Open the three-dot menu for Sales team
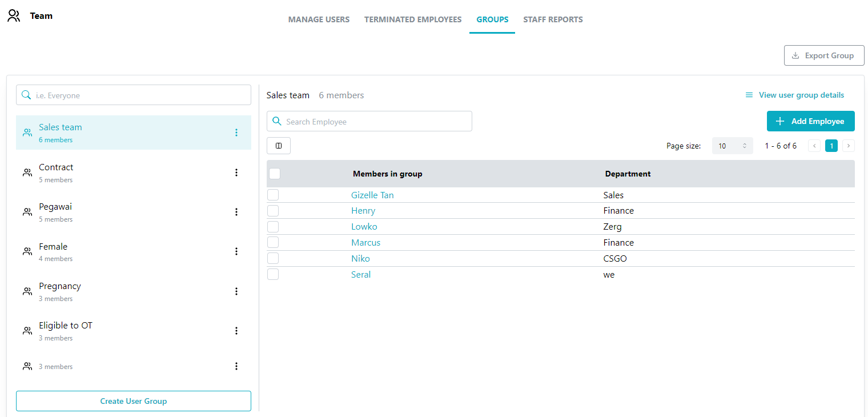 pyautogui.click(x=236, y=133)
